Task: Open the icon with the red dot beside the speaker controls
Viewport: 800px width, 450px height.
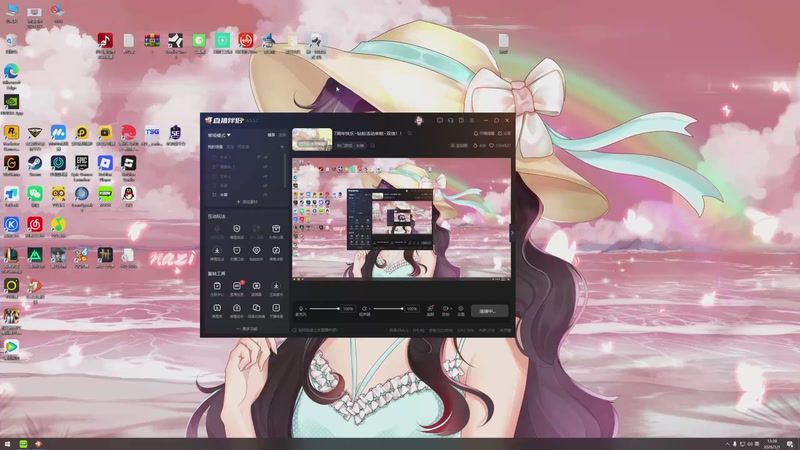Action: pos(430,310)
